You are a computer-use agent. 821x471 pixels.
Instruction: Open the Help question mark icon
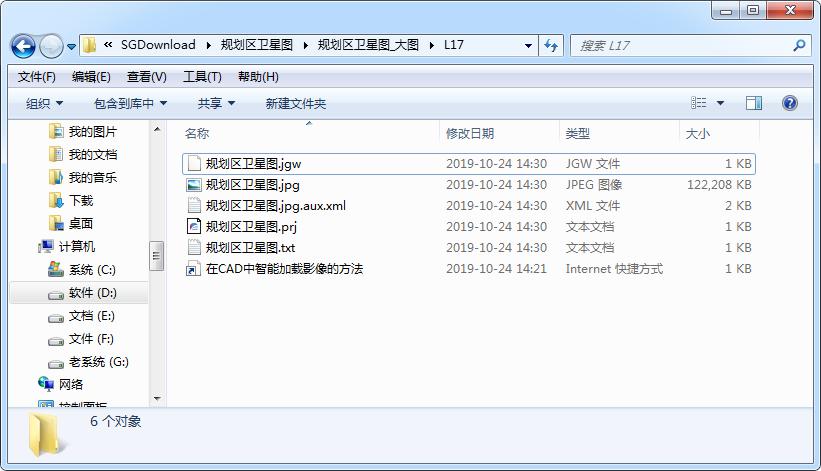789,103
